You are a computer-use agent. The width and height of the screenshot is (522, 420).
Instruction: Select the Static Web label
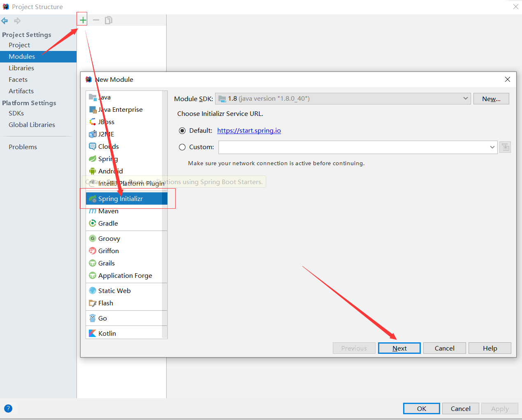pyautogui.click(x=115, y=291)
